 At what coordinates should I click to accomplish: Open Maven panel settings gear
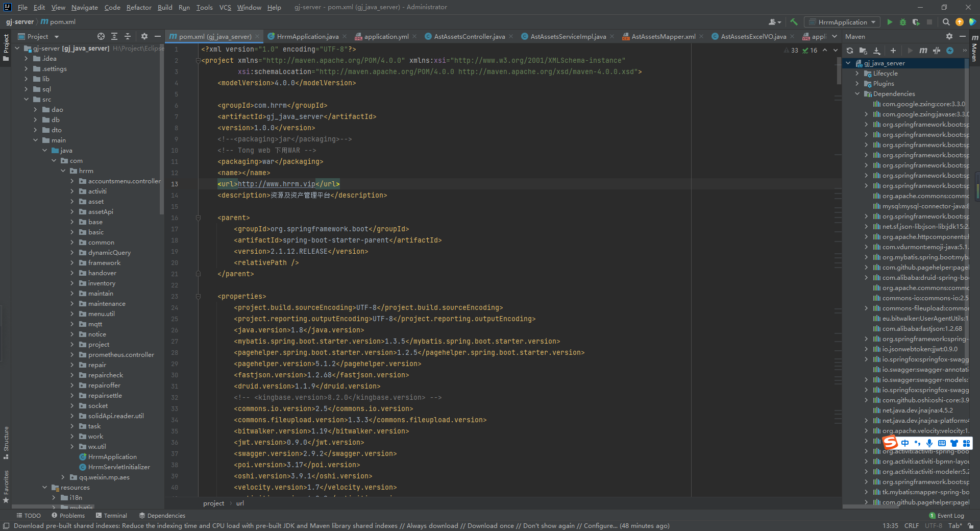tap(949, 36)
